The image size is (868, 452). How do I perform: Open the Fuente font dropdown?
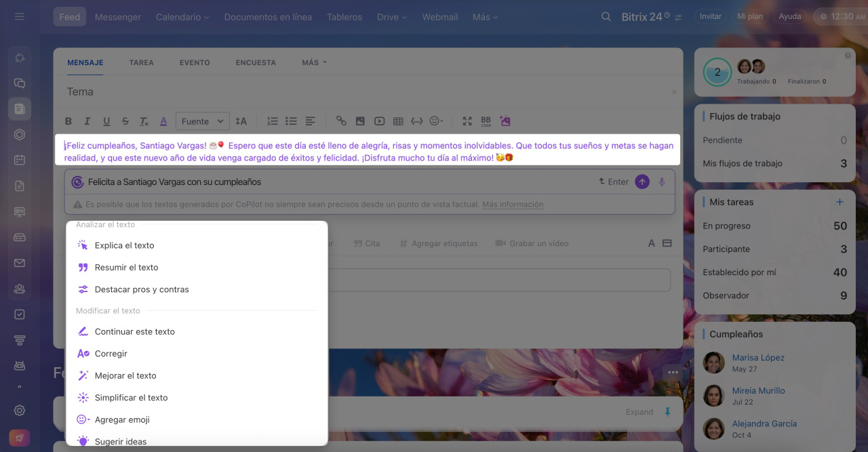[x=202, y=121]
